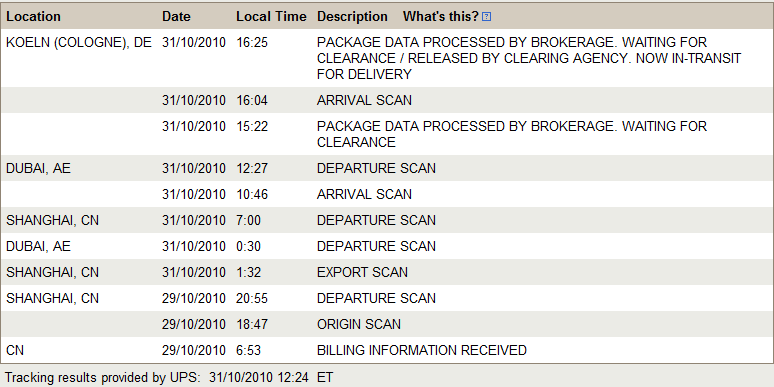The image size is (774, 387).
Task: Select the ORIGIN SCAN description
Action: (x=359, y=324)
